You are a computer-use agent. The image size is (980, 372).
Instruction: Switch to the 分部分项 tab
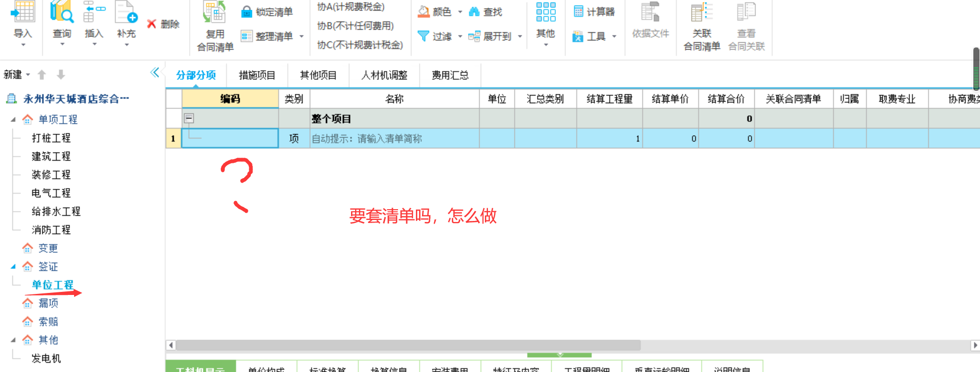[x=196, y=75]
